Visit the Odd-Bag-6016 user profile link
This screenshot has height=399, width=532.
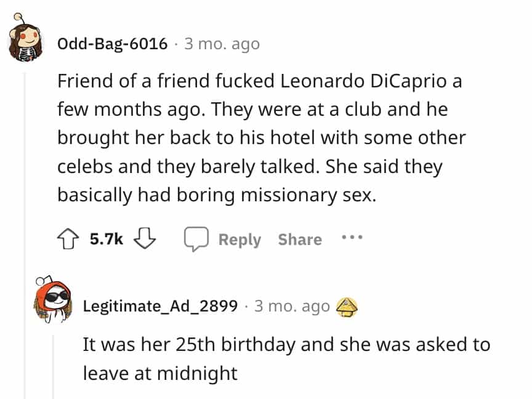point(112,44)
